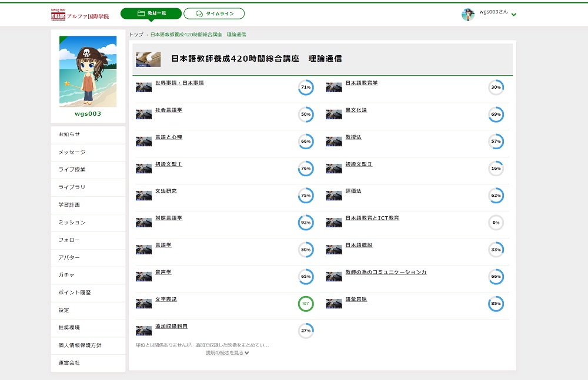Click the 教授法 course icon
Viewport: 588px width, 380px height.
click(x=334, y=142)
